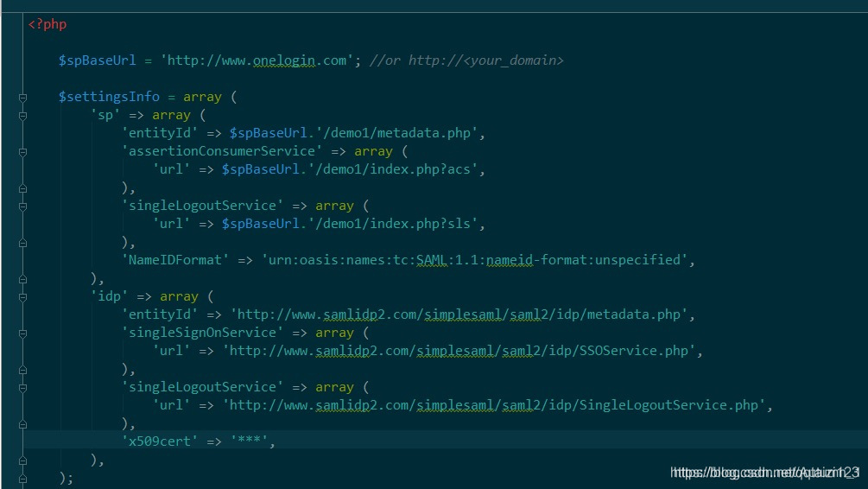
Task: Collapse the 'idp' array fold marker
Action: (x=22, y=297)
